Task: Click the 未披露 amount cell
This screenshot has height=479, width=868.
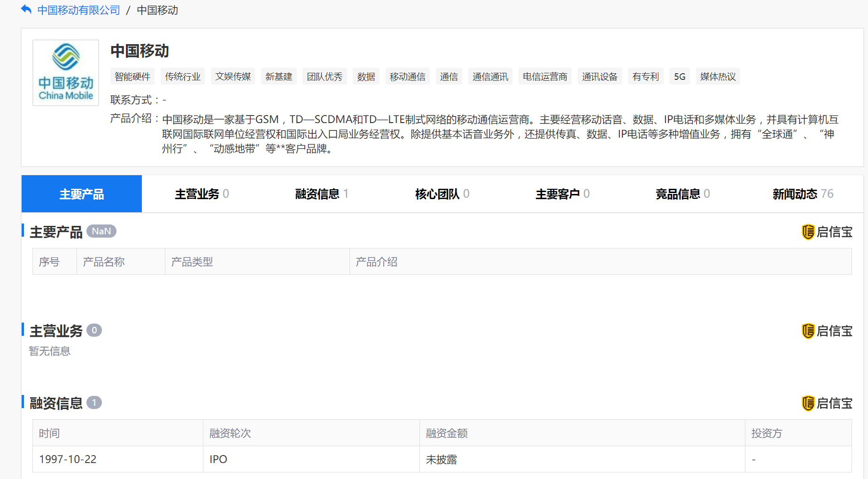Action: [x=582, y=459]
